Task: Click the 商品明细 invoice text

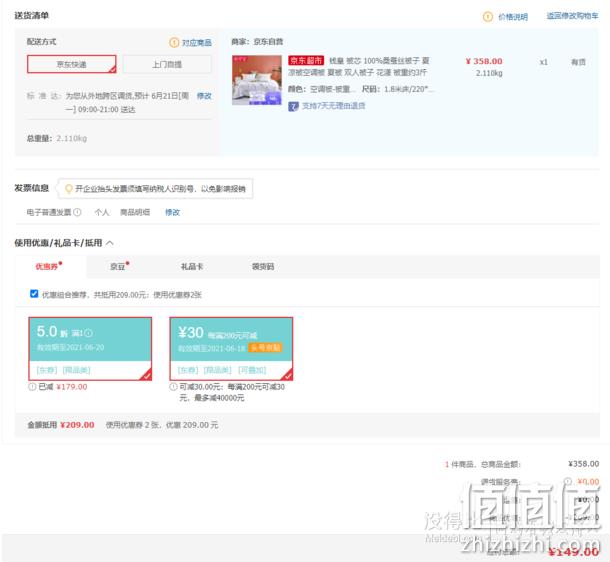Action: pos(135,212)
